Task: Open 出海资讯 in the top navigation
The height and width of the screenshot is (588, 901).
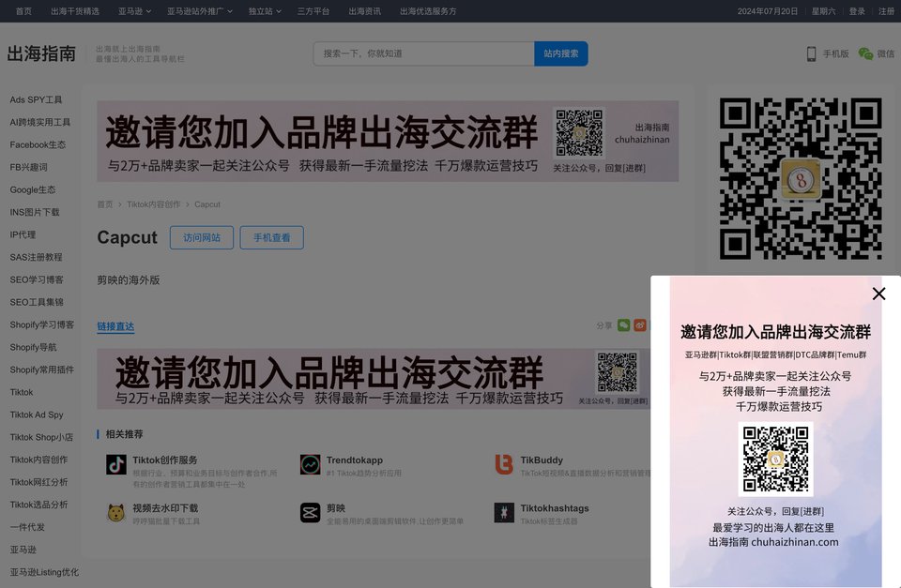Action: tap(364, 11)
